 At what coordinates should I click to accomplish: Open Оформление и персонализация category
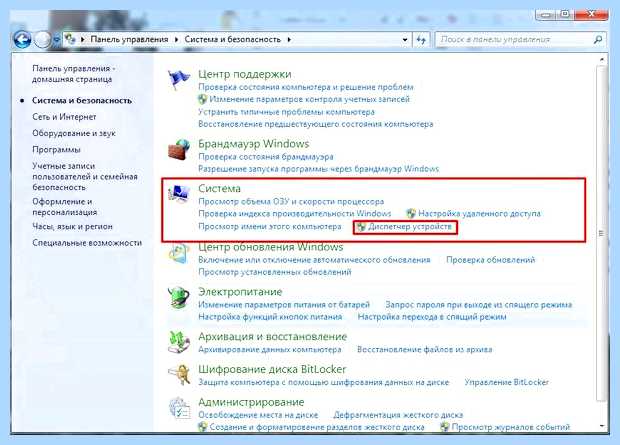pos(64,206)
